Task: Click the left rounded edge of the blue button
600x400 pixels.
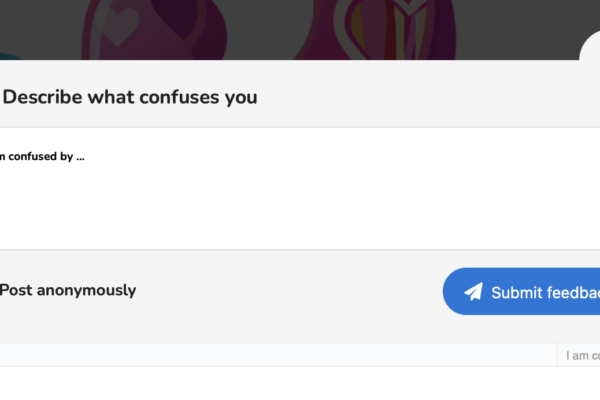Action: click(452, 291)
